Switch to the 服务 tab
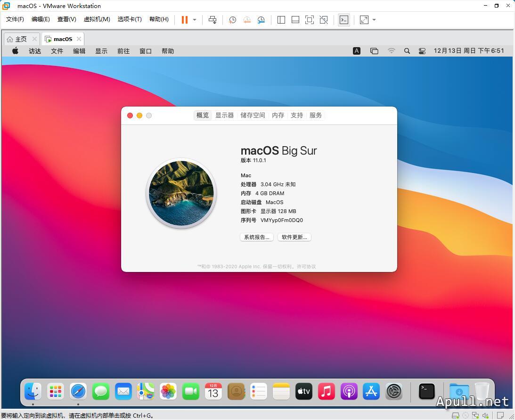Image resolution: width=515 pixels, height=420 pixels. pyautogui.click(x=316, y=115)
